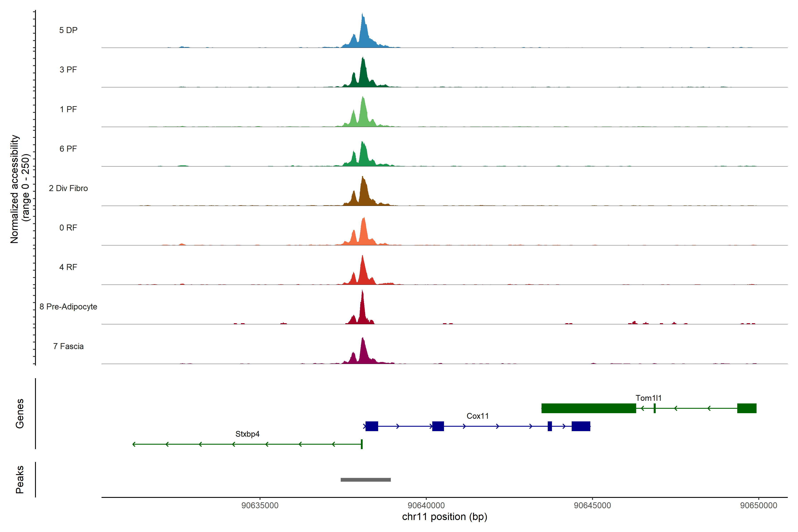Screen dimensions: 798x532
Task: Click the 0 RF track label
Action: pos(68,228)
